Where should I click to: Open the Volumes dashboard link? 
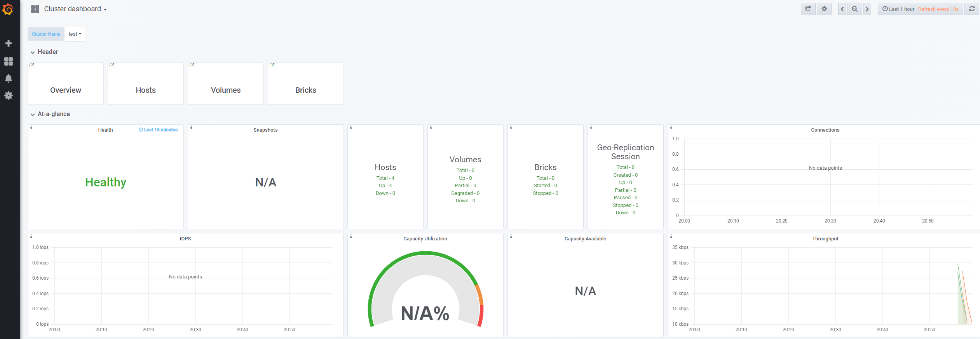(226, 90)
